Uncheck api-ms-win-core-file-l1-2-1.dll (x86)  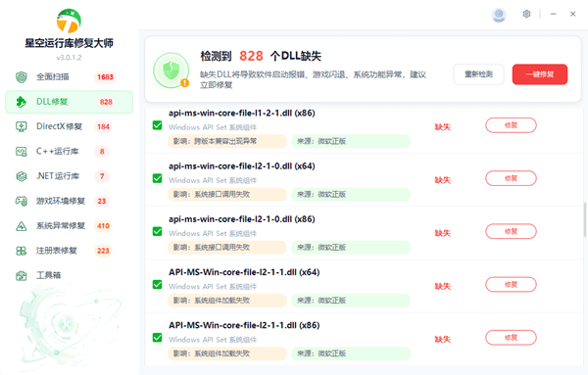coord(157,125)
